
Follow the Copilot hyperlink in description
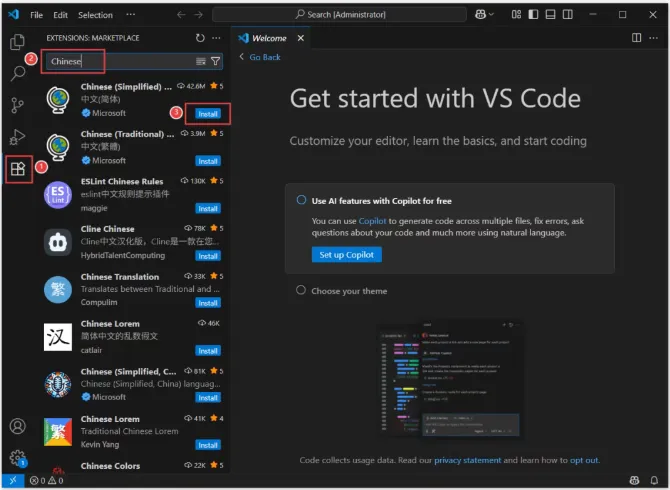[372, 221]
